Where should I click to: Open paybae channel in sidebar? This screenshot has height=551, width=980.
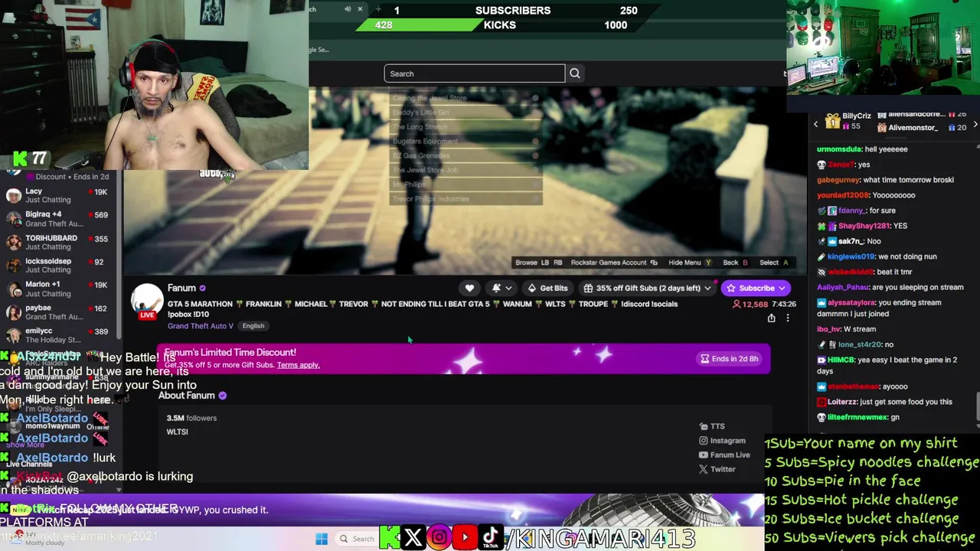[x=57, y=312]
